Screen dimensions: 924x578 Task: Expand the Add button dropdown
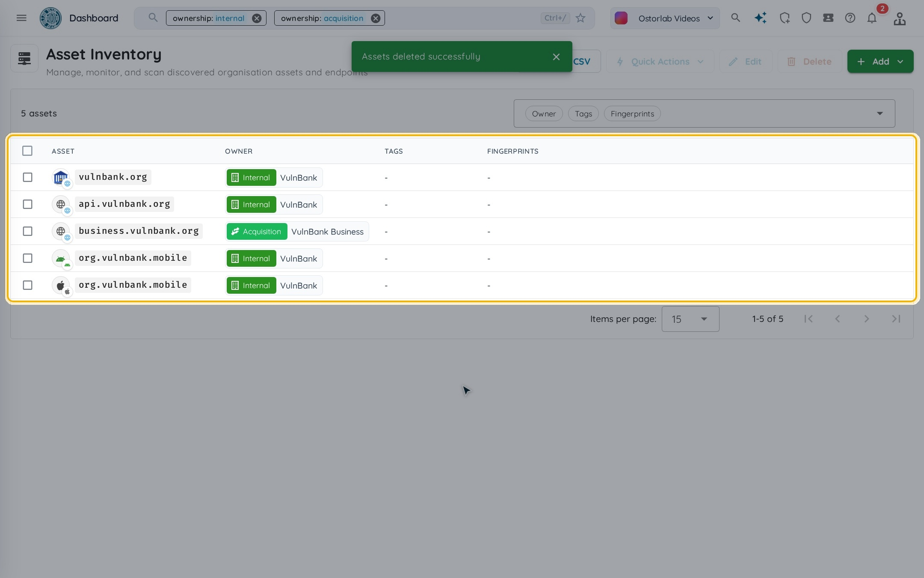point(900,62)
